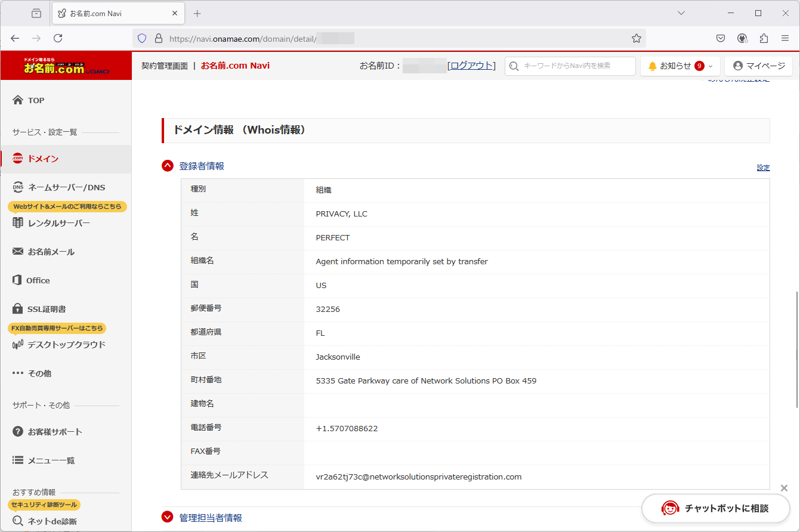
Task: Bookmark this page with the star icon
Action: pyautogui.click(x=637, y=38)
